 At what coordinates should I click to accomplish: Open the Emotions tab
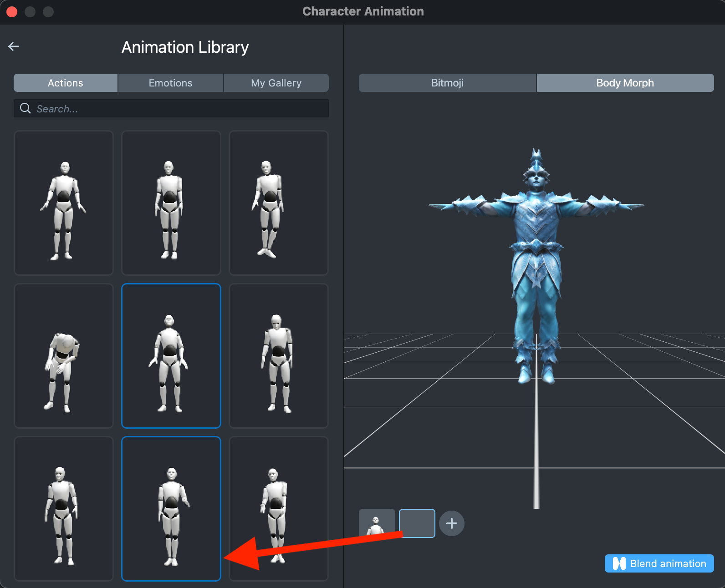tap(171, 83)
